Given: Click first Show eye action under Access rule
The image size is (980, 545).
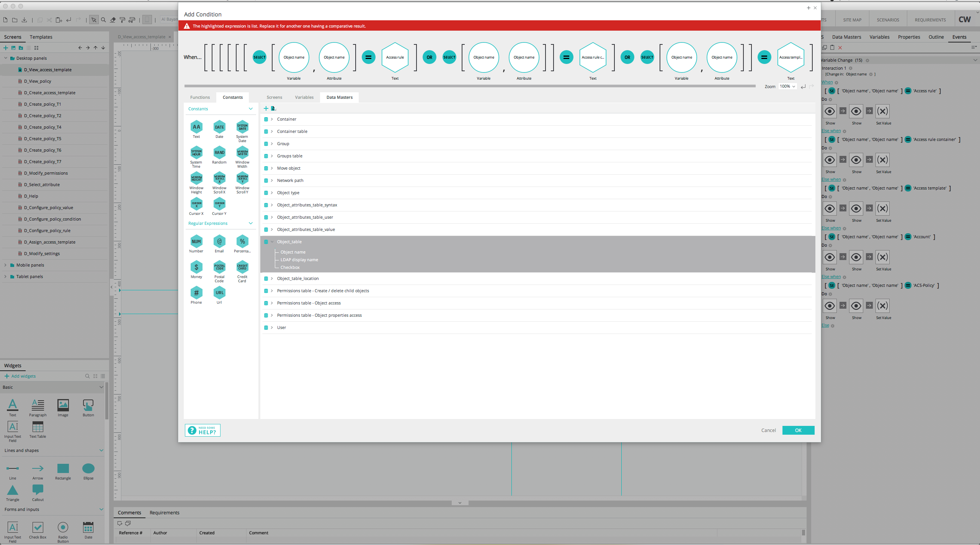Looking at the screenshot, I should pos(830,111).
